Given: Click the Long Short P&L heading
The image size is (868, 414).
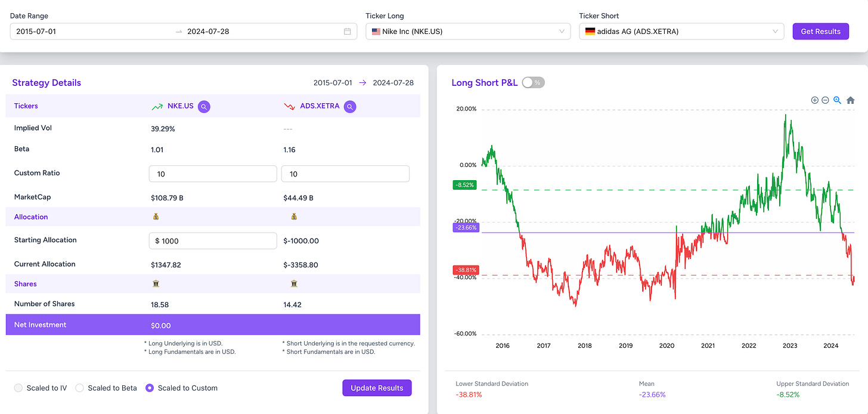Looking at the screenshot, I should point(485,83).
